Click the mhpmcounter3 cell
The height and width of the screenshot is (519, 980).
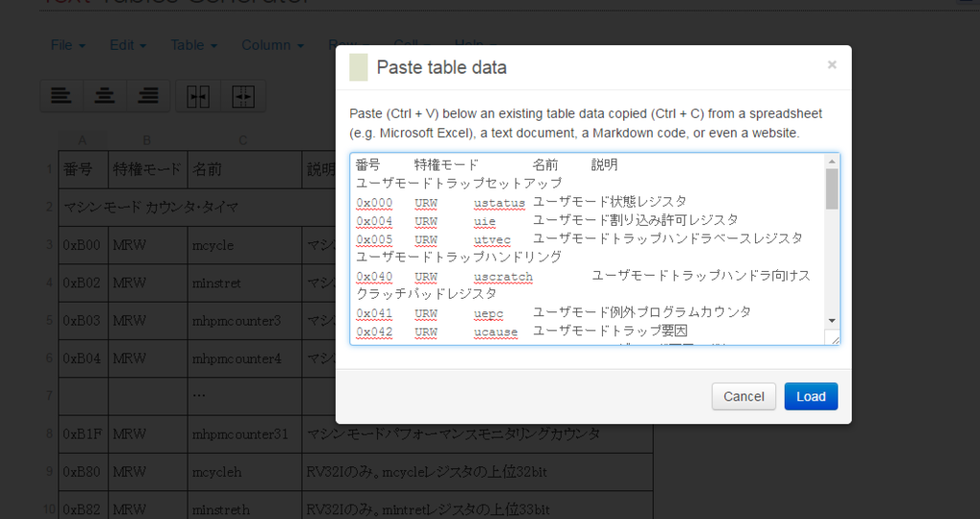click(244, 321)
